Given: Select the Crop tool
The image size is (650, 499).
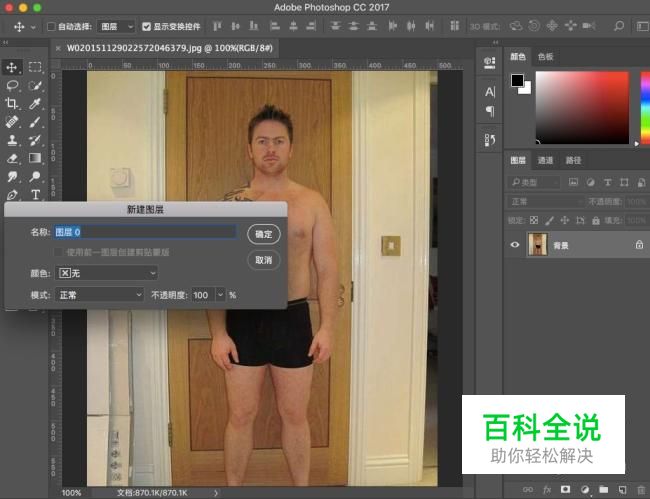Looking at the screenshot, I should click(x=13, y=104).
